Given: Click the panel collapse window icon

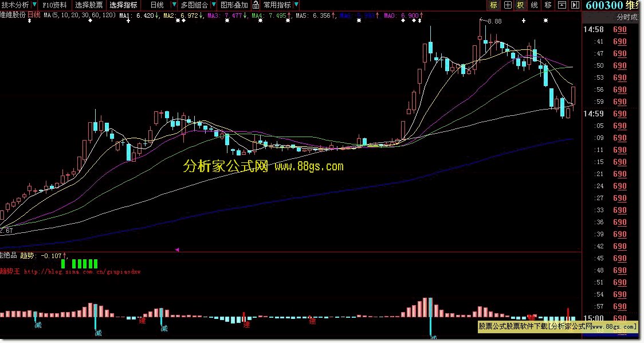Looking at the screenshot, I should click(x=561, y=5).
